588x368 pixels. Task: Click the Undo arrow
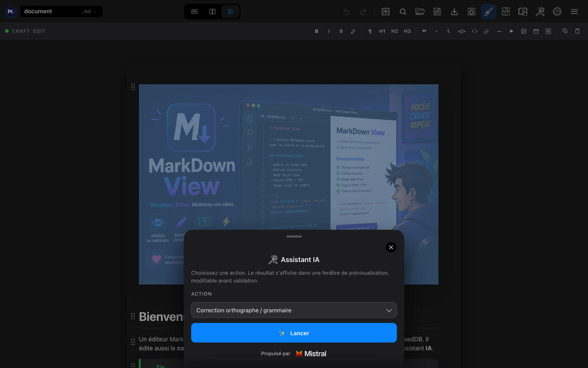coord(346,11)
